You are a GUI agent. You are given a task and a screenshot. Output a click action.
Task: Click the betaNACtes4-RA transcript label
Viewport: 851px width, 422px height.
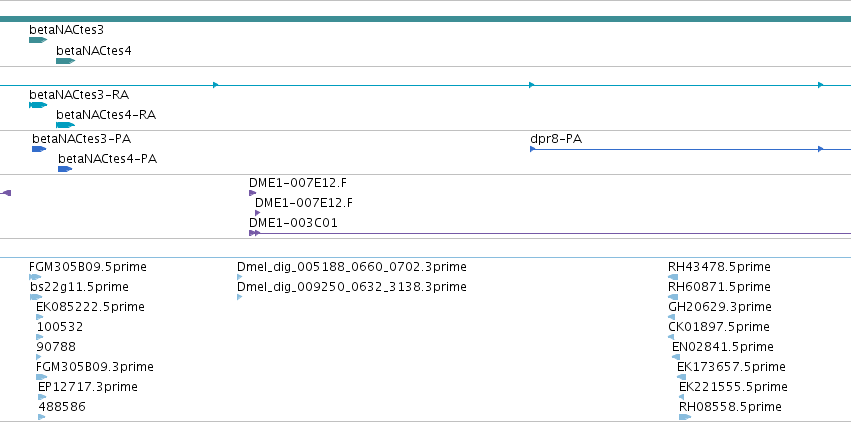coord(106,115)
